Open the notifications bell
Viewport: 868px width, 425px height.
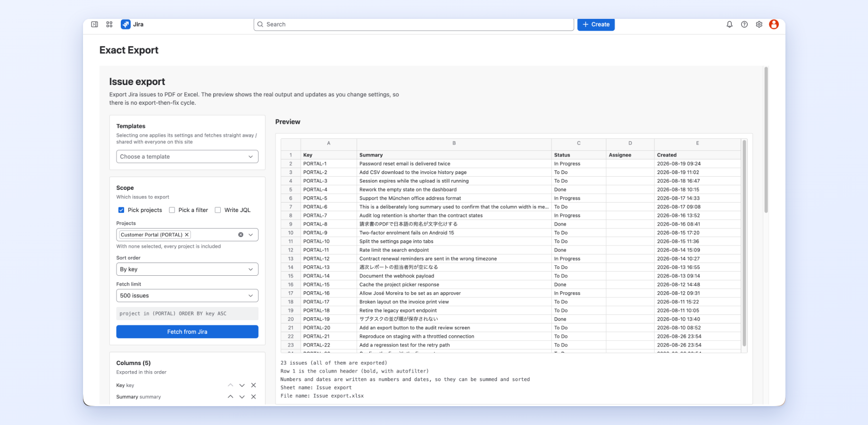point(729,24)
